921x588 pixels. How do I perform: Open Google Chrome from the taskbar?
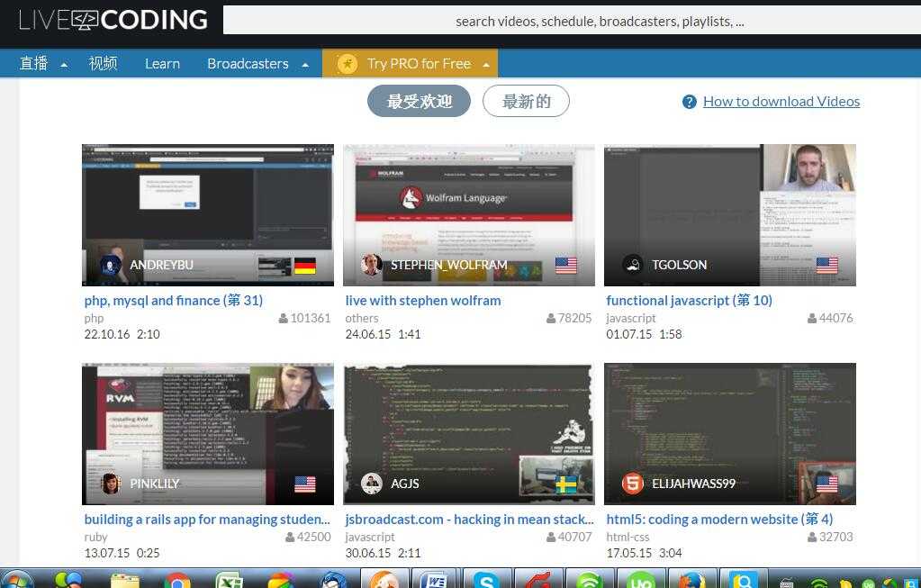[x=176, y=581]
